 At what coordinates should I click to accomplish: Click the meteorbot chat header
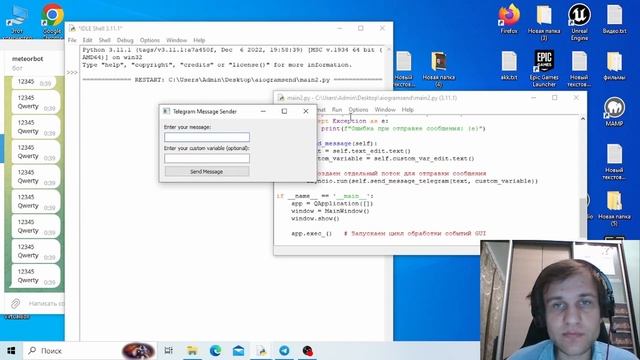pos(34,63)
